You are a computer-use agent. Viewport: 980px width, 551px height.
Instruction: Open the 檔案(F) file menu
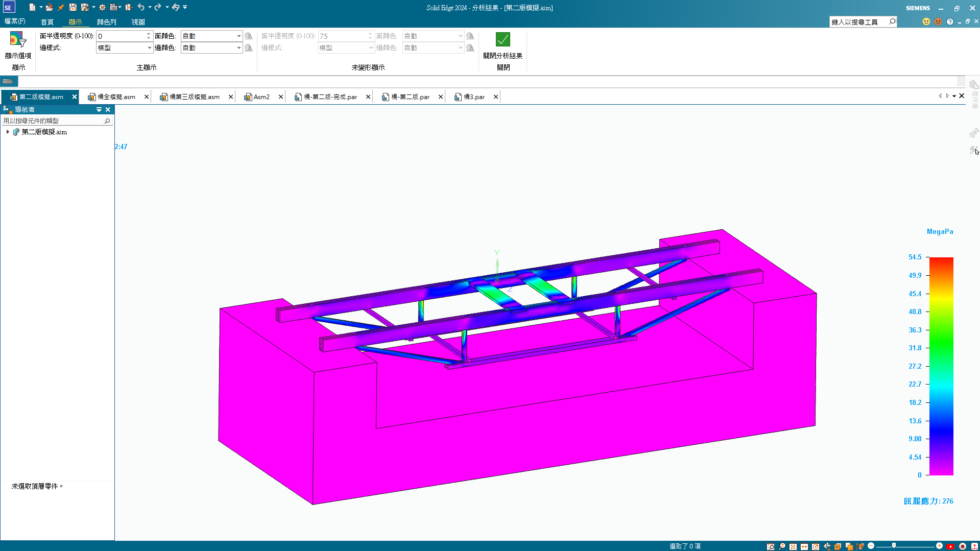pyautogui.click(x=15, y=21)
